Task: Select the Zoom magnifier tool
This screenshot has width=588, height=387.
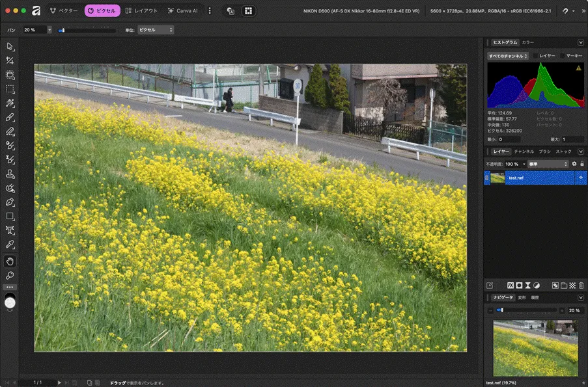Action: pyautogui.click(x=10, y=275)
